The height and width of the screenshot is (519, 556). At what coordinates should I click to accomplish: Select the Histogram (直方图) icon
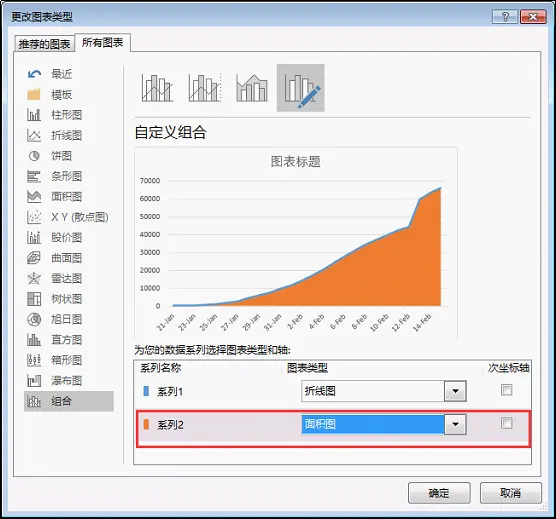(34, 340)
